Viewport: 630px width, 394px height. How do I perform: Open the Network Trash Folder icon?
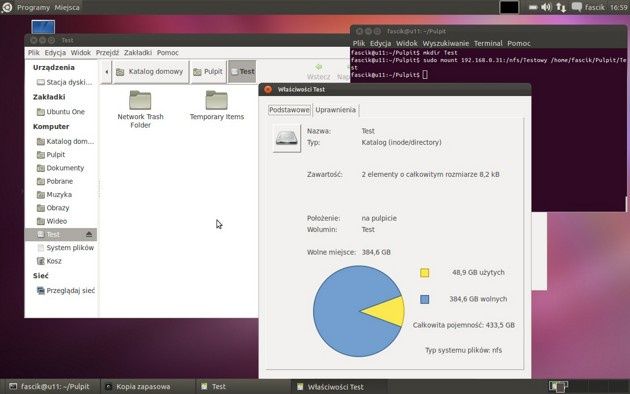[x=140, y=109]
